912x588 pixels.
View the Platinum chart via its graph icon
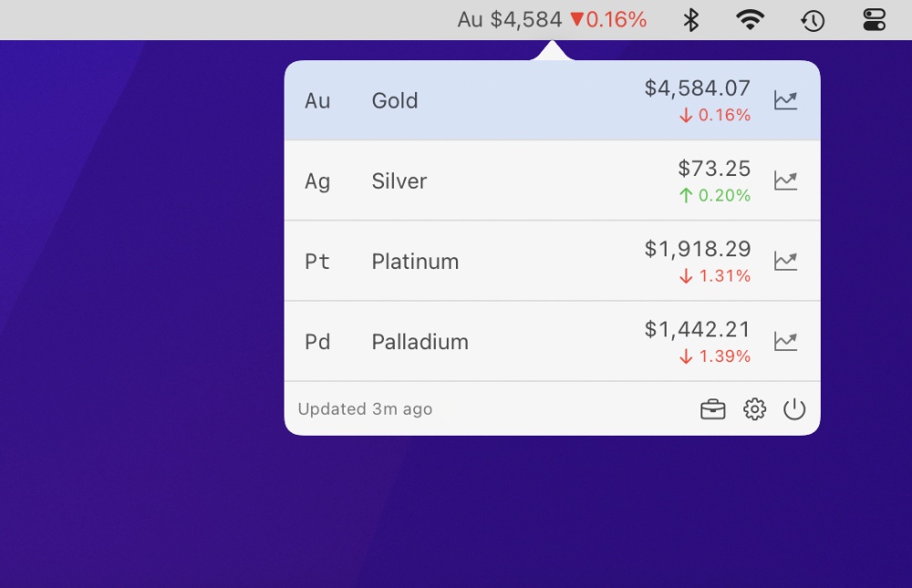(x=785, y=261)
